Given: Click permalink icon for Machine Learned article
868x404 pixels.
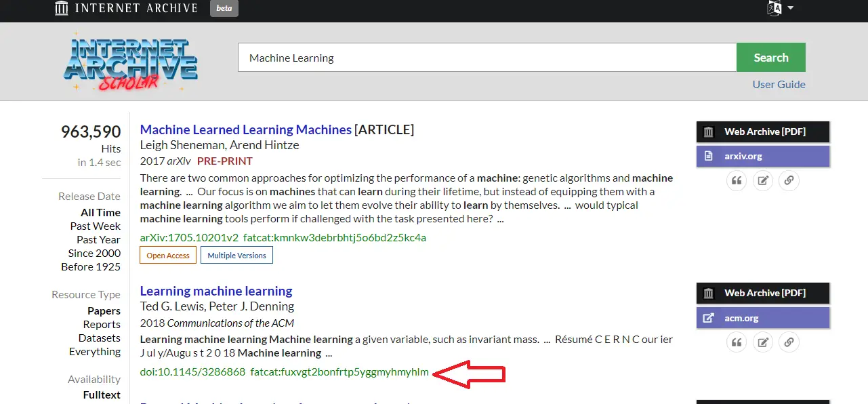Looking at the screenshot, I should (x=789, y=180).
